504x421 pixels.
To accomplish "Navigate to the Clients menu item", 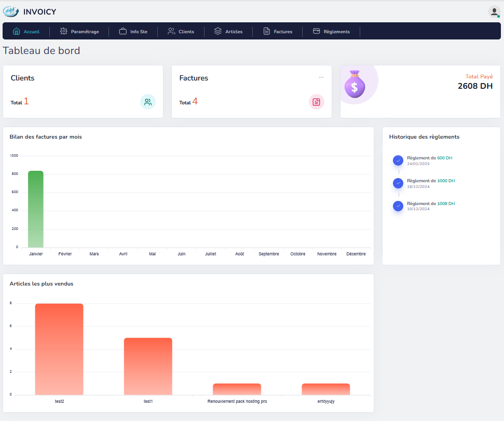I will coord(181,32).
